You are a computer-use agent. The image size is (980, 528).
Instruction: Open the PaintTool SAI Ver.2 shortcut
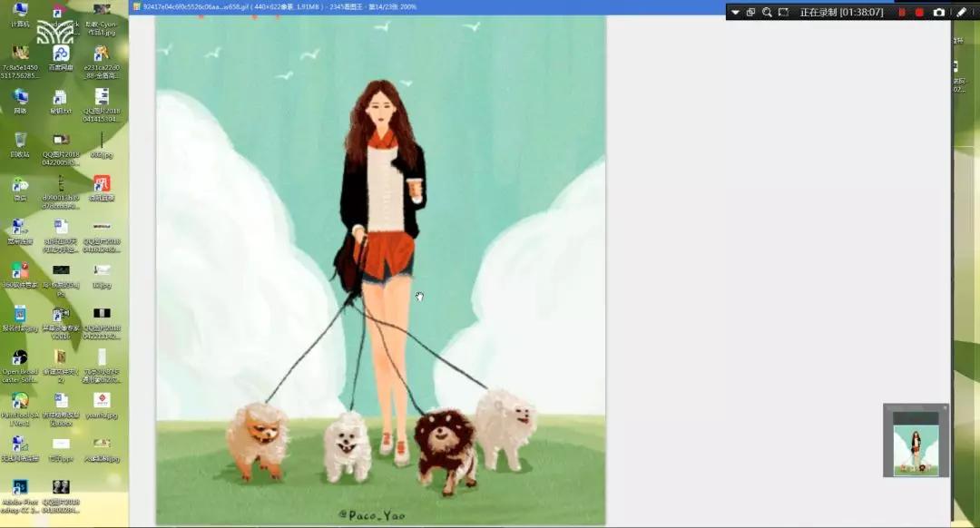pos(20,409)
